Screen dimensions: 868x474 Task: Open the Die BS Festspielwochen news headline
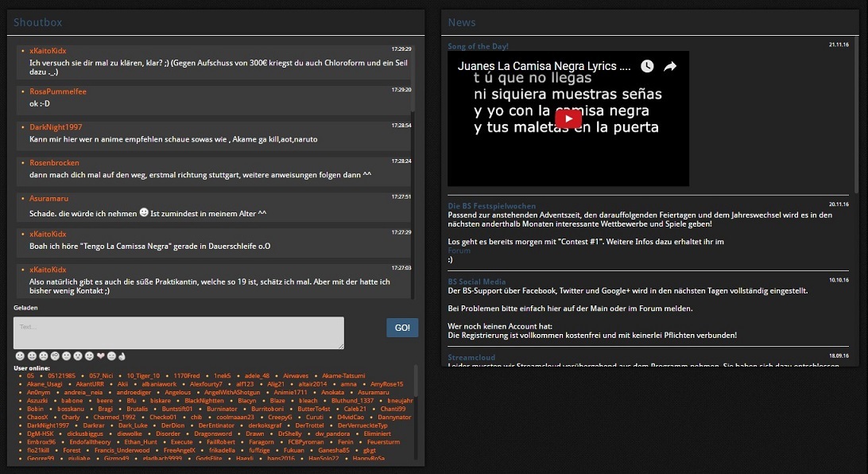point(491,206)
